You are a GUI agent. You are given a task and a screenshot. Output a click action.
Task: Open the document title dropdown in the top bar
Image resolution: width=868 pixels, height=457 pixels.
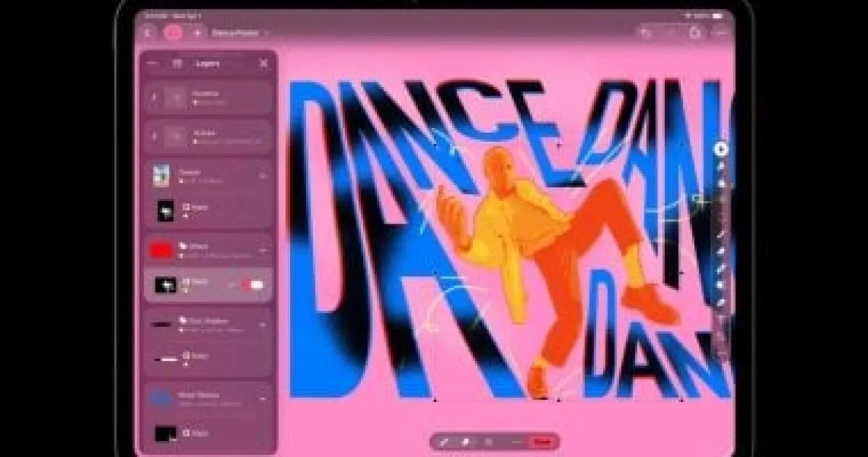point(239,33)
